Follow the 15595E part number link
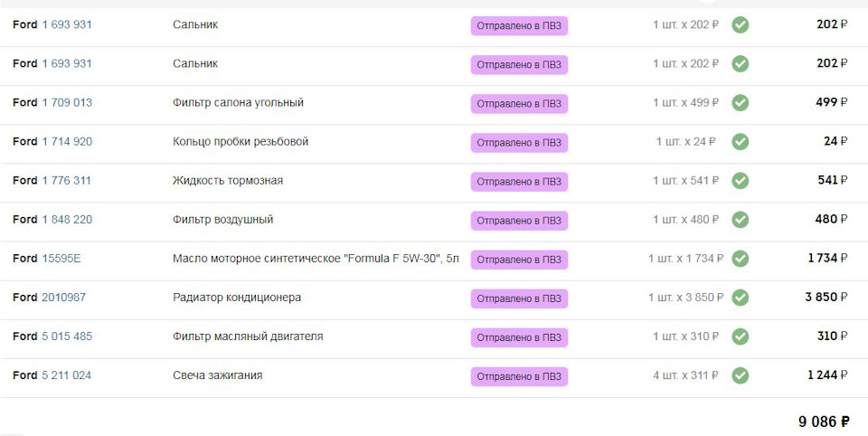Image resolution: width=868 pixels, height=436 pixels. click(61, 259)
